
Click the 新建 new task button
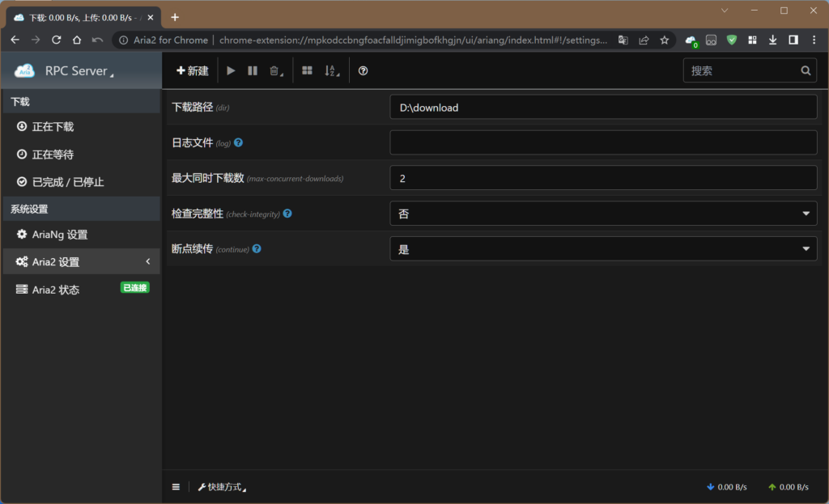point(192,71)
